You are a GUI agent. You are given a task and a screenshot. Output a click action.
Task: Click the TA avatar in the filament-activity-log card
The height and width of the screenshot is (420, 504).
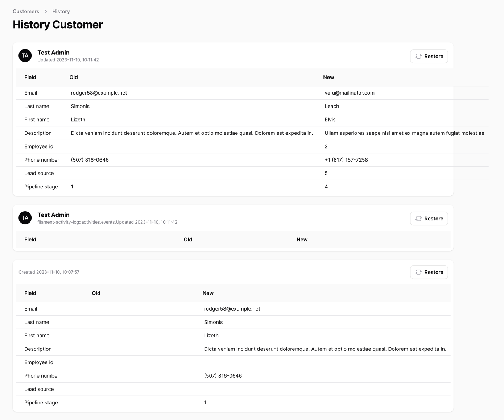pyautogui.click(x=25, y=218)
